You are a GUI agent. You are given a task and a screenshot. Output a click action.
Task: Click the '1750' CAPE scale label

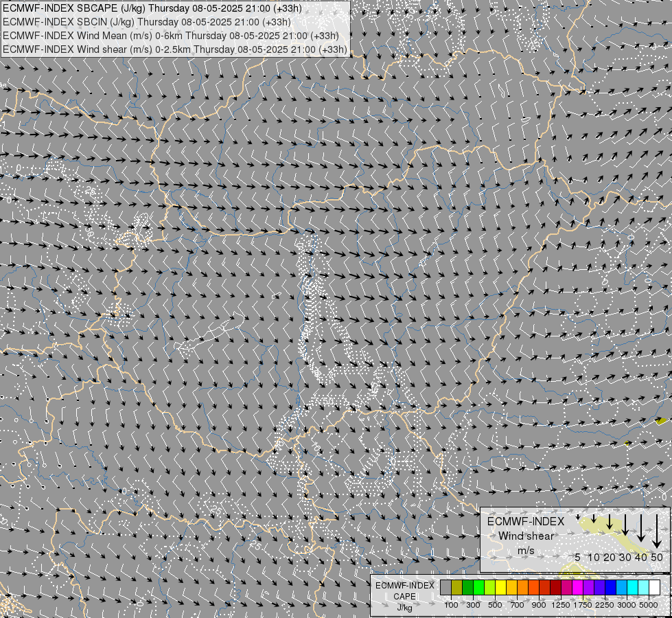click(x=583, y=605)
